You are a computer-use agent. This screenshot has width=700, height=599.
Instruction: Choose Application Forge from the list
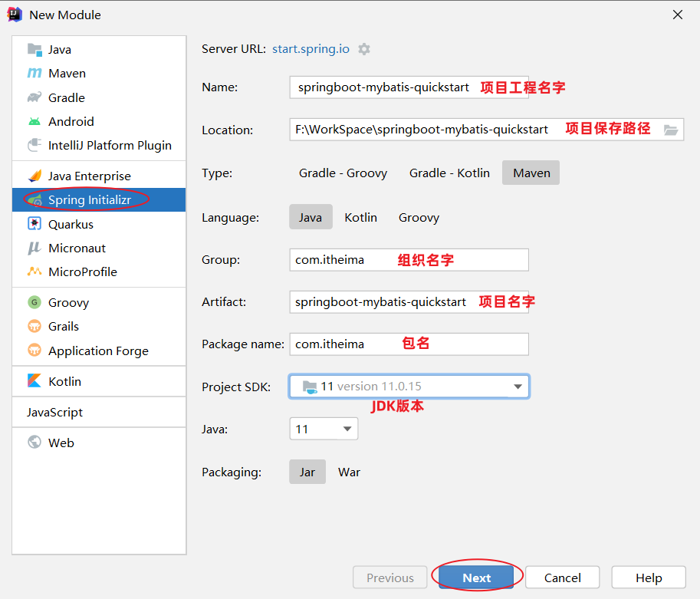tap(98, 351)
